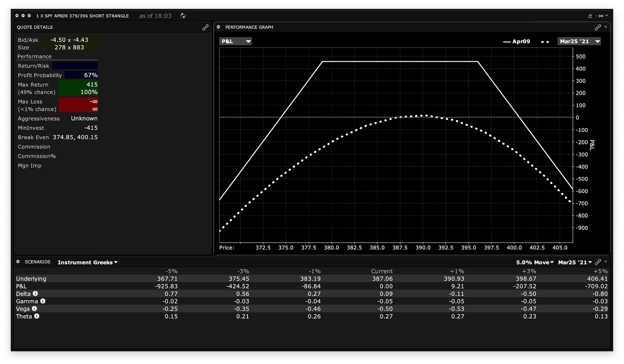The height and width of the screenshot is (364, 624).
Task: Click the Apr09 solid line legend entry
Action: point(516,41)
